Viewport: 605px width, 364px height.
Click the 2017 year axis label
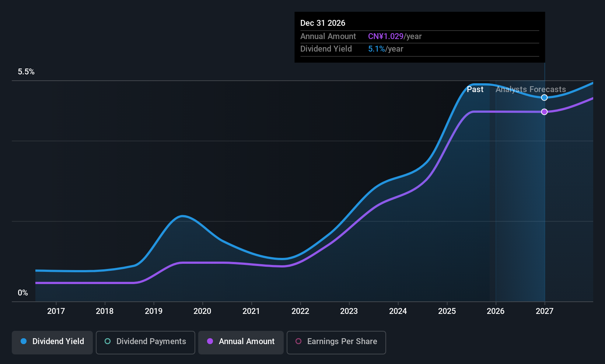pos(56,311)
